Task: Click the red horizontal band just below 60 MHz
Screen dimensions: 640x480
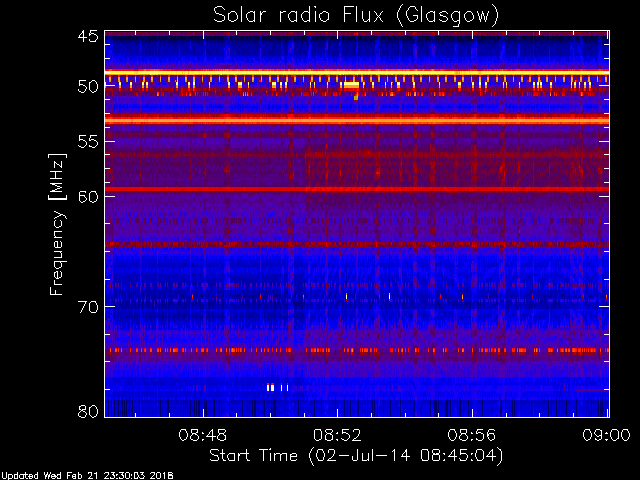Action: [x=357, y=189]
